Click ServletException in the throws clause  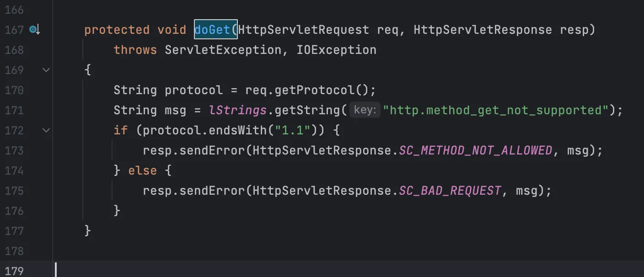pos(223,50)
